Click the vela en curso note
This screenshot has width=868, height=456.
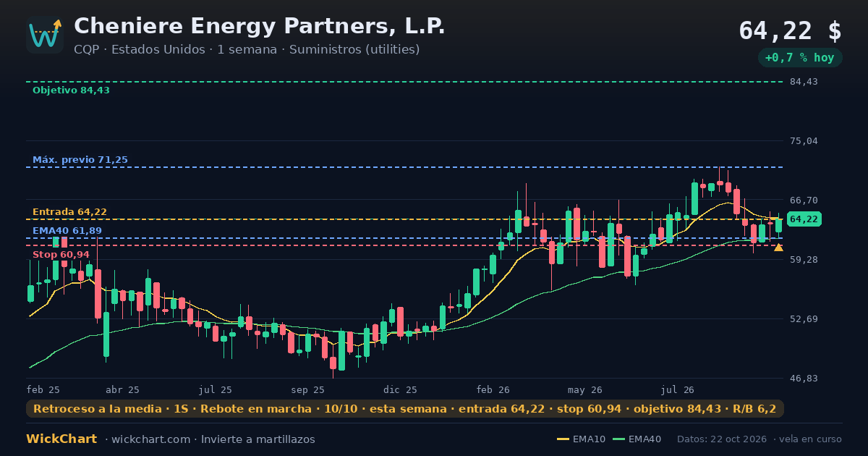click(811, 439)
